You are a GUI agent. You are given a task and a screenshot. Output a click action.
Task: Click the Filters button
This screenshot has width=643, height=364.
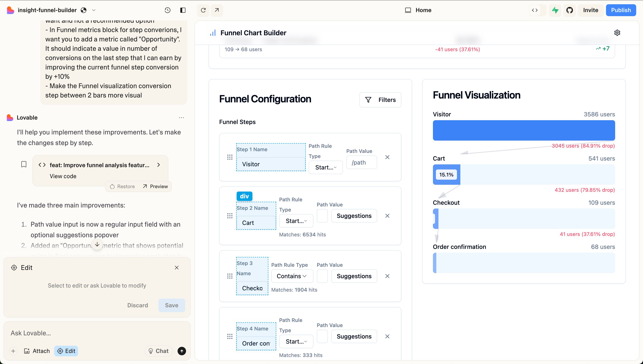pos(380,100)
